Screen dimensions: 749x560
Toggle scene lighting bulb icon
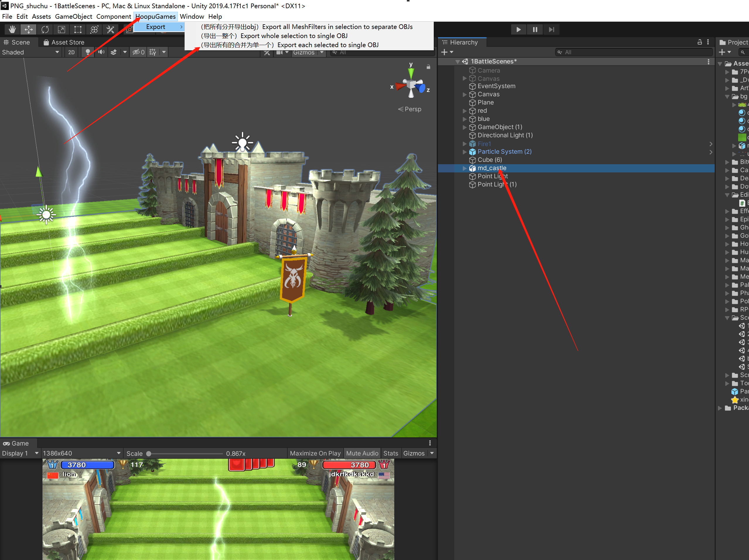pos(88,52)
